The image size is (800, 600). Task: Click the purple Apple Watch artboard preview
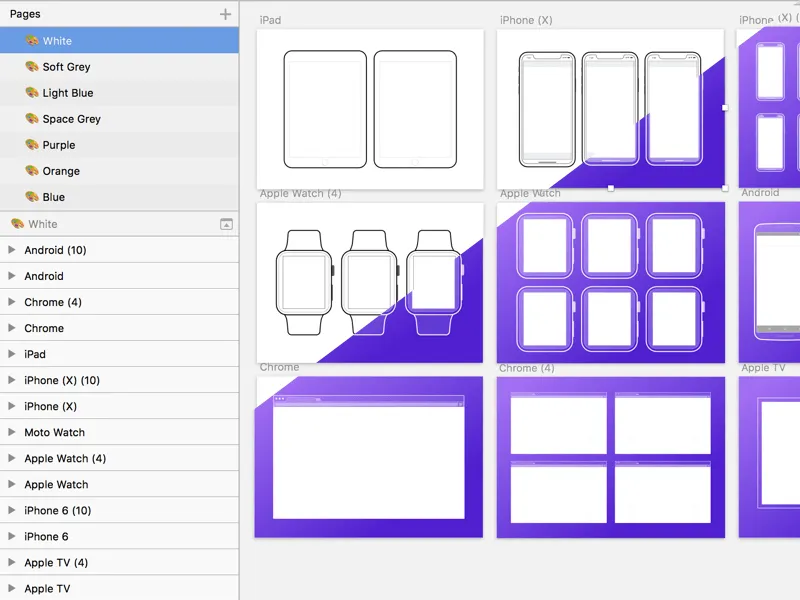click(610, 281)
